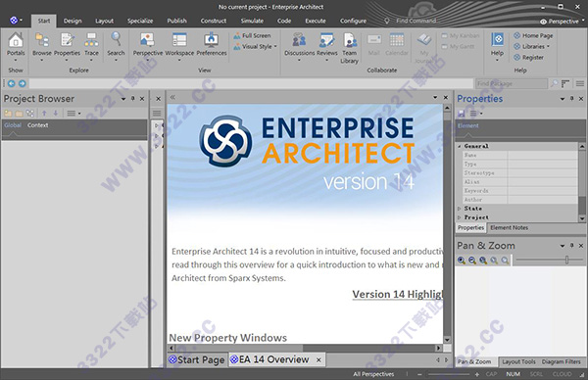Open the Project Browser hamburger menu dropdown
This screenshot has height=380, width=588.
coord(73,114)
